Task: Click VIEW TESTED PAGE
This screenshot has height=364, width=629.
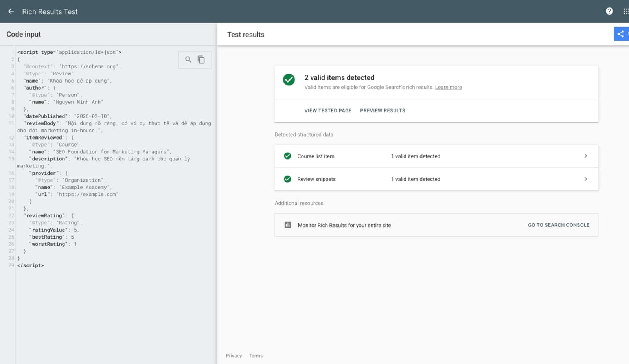Action: click(x=328, y=111)
